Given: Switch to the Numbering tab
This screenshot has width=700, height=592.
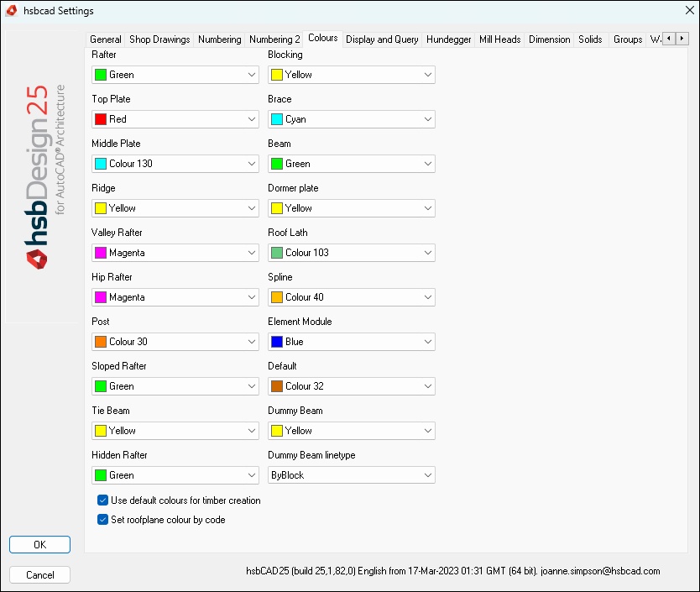Looking at the screenshot, I should [x=219, y=39].
